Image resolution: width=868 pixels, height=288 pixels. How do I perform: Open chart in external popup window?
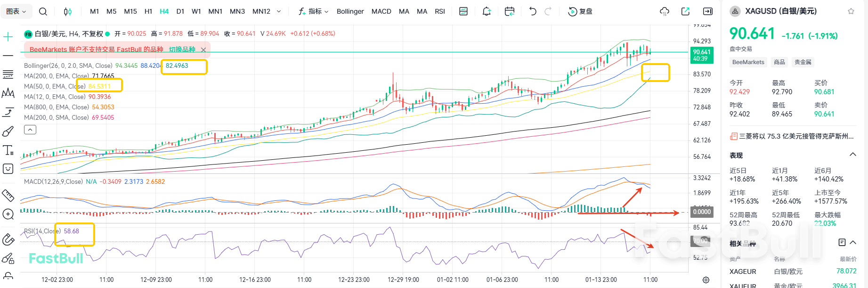point(686,11)
